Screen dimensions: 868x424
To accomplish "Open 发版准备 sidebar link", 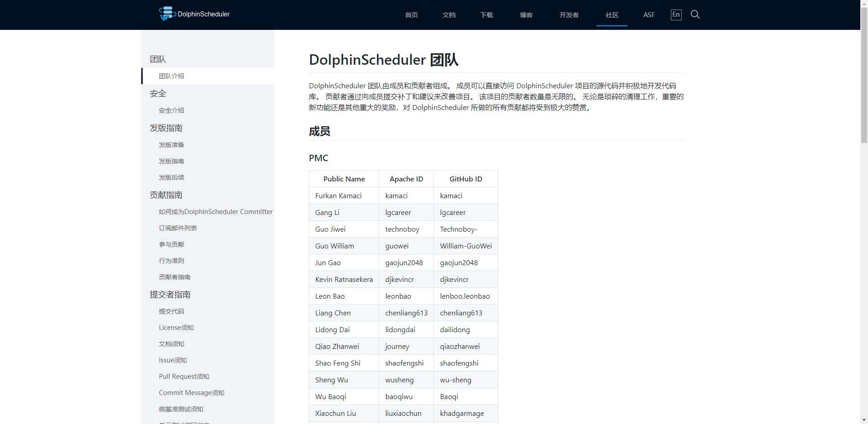I will (171, 145).
